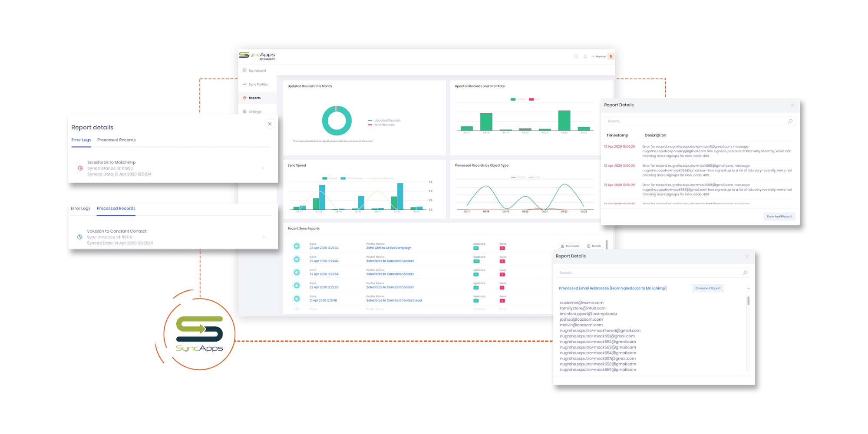The width and height of the screenshot is (868, 434).
Task: Collapse Processed Email Addresses section chevron
Action: pos(748,288)
